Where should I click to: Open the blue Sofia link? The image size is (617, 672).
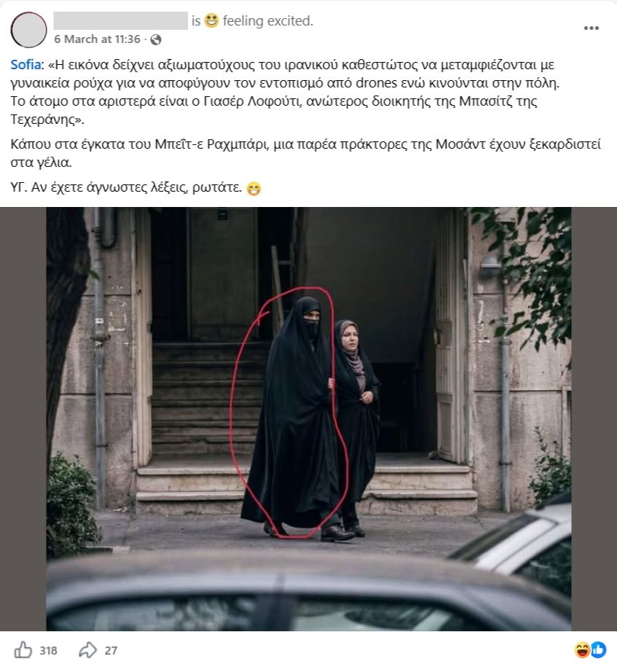point(25,65)
